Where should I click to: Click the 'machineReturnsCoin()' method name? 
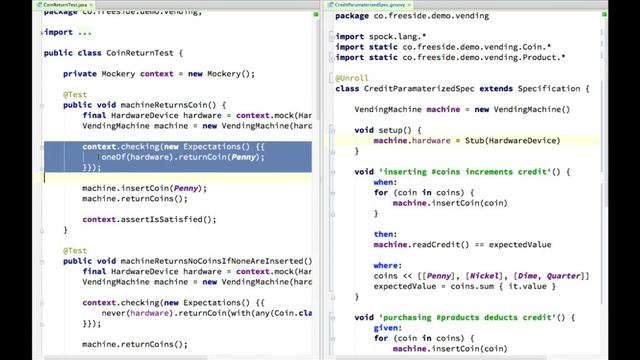[x=168, y=105]
